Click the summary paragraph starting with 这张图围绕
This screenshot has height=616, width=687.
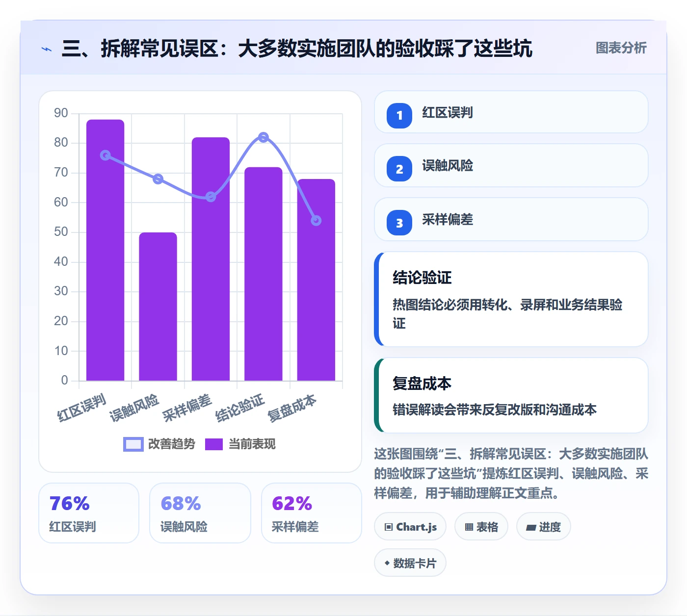(x=511, y=473)
